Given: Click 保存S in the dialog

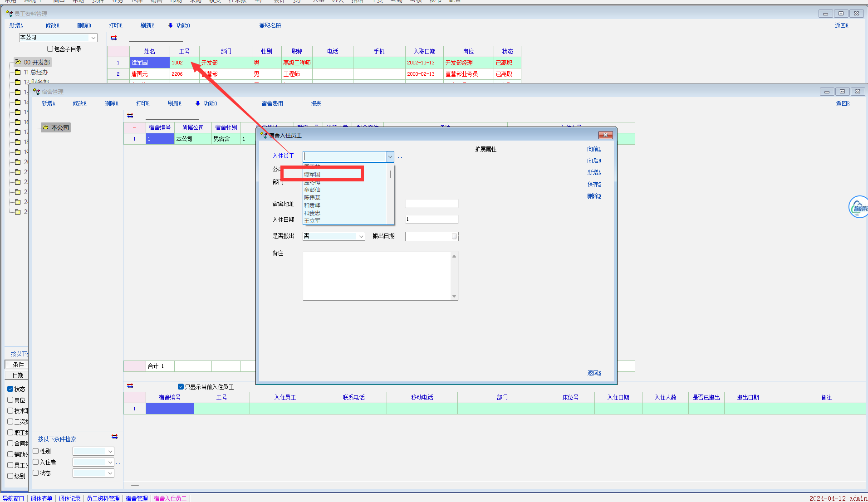Looking at the screenshot, I should point(594,184).
